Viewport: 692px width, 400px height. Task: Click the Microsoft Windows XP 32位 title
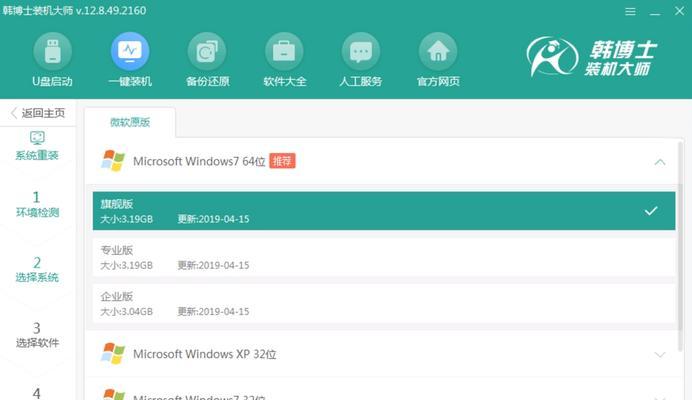coord(204,354)
